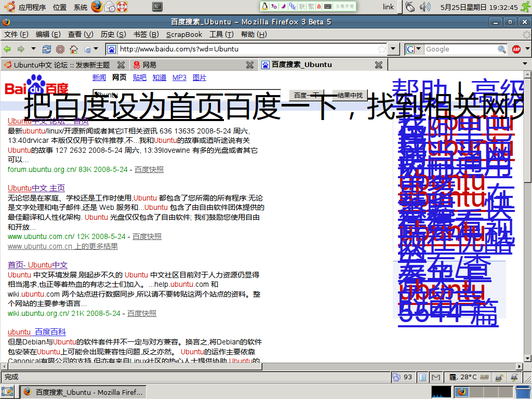Click the red Stop loading button
Viewport: 532px width, 399px height.
(x=60, y=49)
